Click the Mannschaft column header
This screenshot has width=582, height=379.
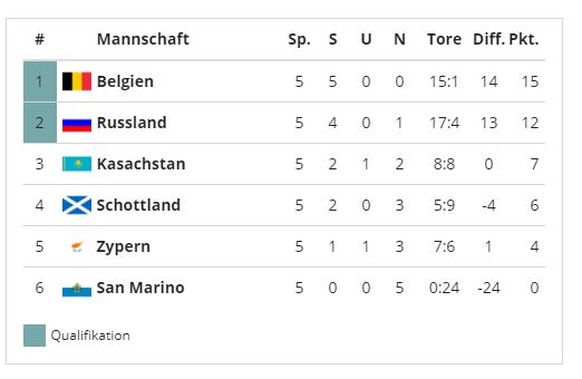tap(143, 39)
